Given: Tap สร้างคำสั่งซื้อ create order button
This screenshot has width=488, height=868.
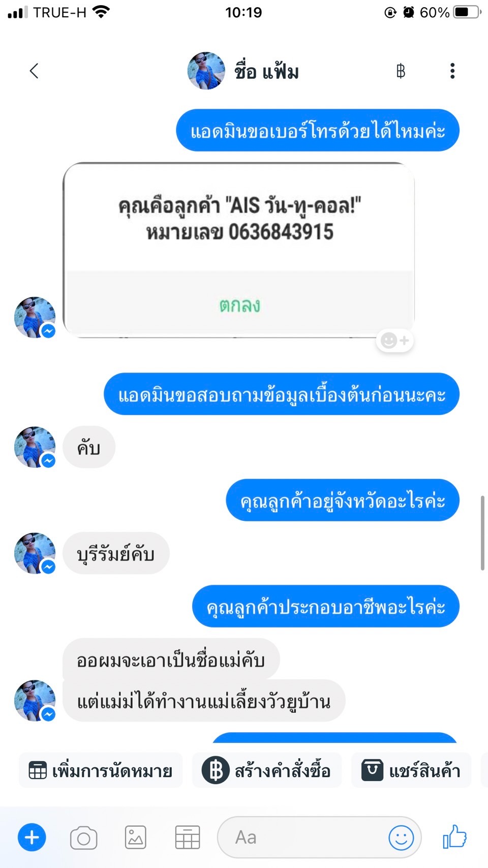Looking at the screenshot, I should [266, 770].
